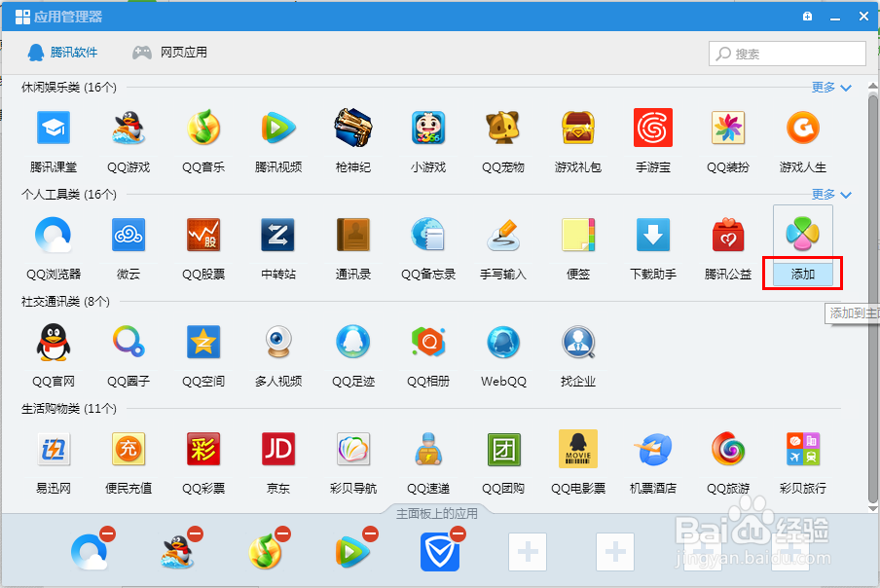The height and width of the screenshot is (588, 880).
Task: Launch WebQQ
Action: [503, 342]
